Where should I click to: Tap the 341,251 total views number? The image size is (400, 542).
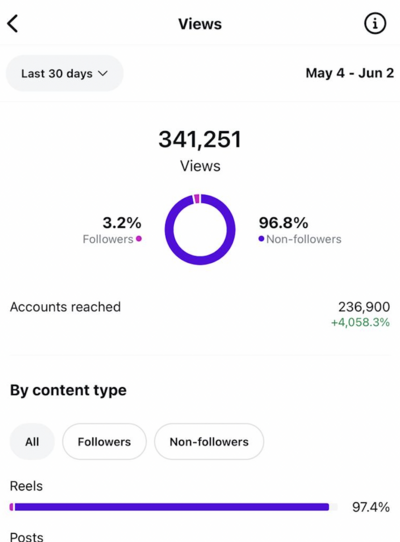coord(200,139)
